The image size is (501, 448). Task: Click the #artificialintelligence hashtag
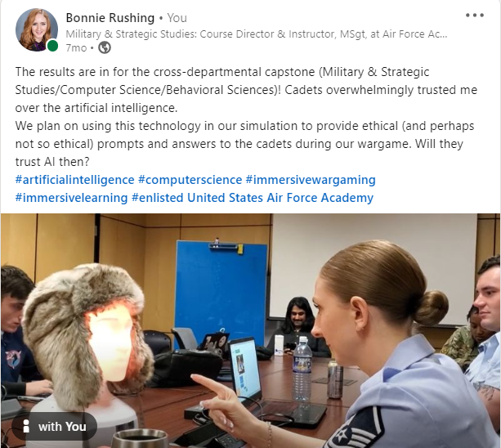coord(74,180)
